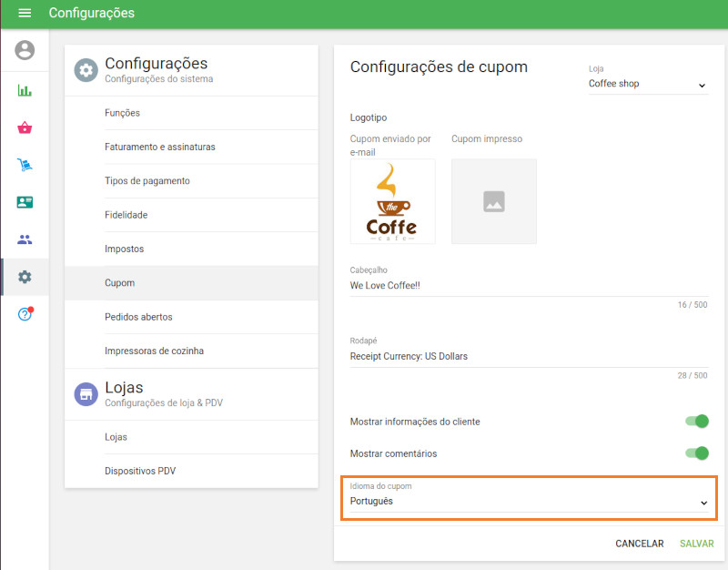Select Tipos de pagamento menu item
This screenshot has width=728, height=570.
click(147, 181)
